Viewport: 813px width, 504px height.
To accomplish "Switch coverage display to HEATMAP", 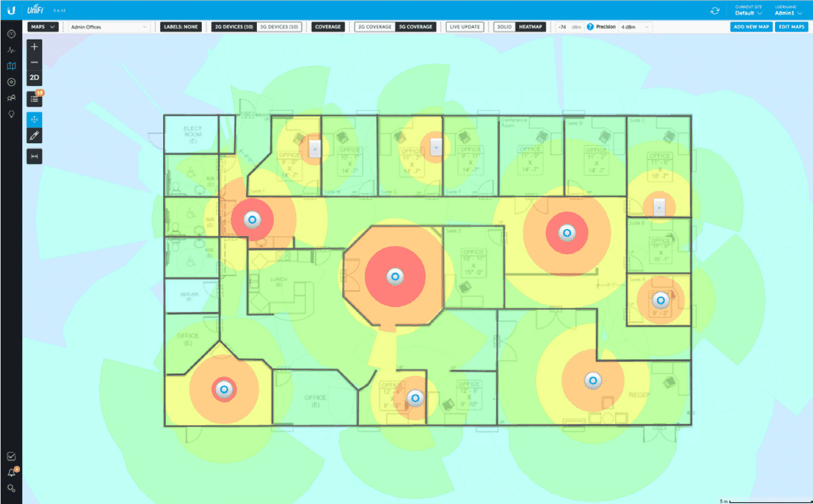I will pos(531,27).
